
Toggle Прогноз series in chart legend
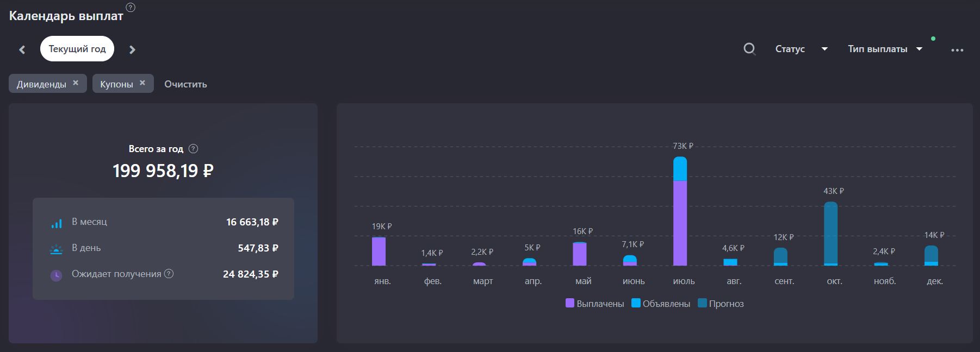pos(721,304)
